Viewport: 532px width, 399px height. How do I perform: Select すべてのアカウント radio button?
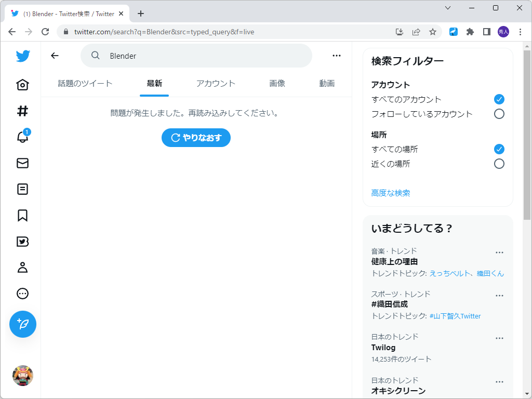(x=499, y=99)
